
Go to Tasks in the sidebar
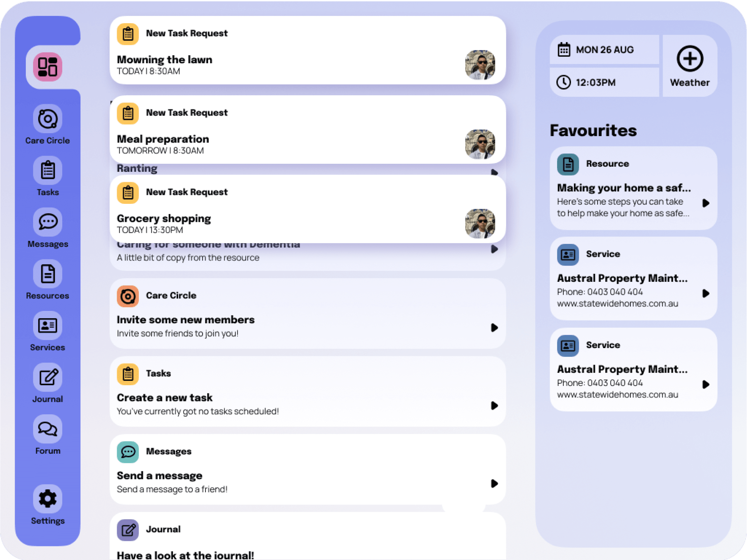[47, 171]
